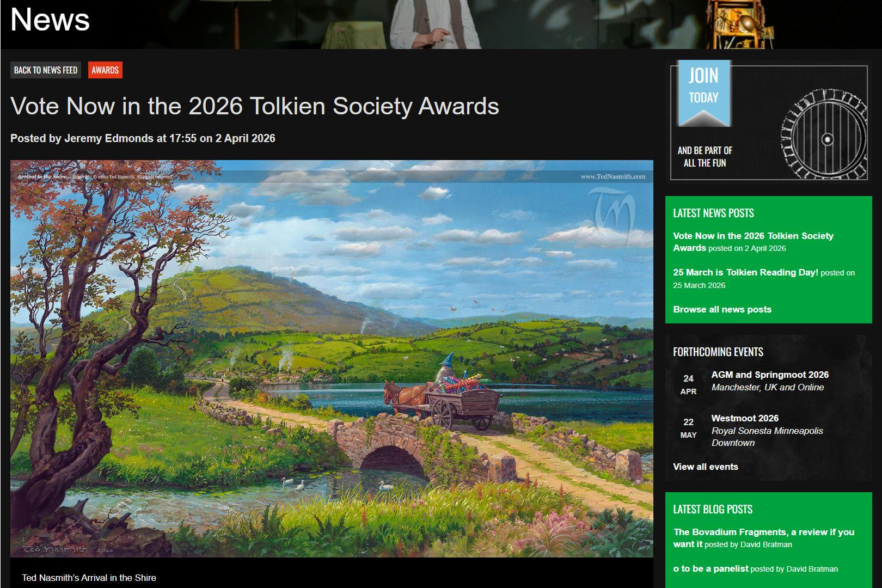Screen dimensions: 882x588
Task: Open the 25 March is Tolkien Reading Day post
Action: tap(745, 272)
